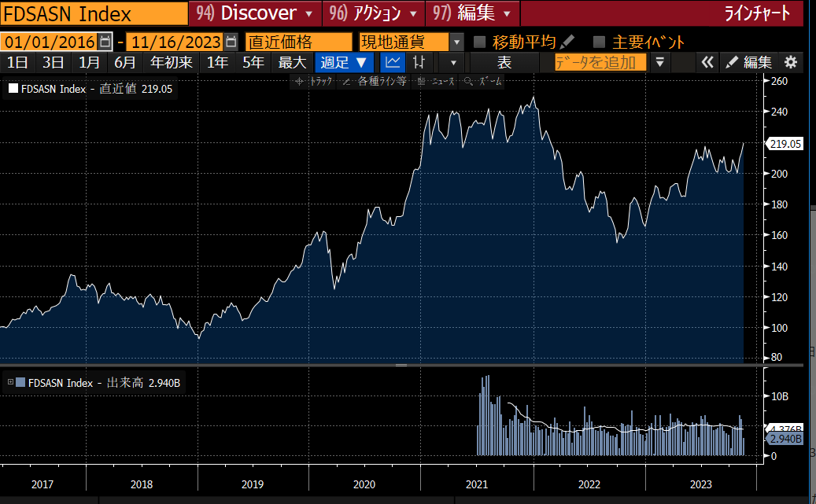Open the start date calendar picker

point(105,42)
